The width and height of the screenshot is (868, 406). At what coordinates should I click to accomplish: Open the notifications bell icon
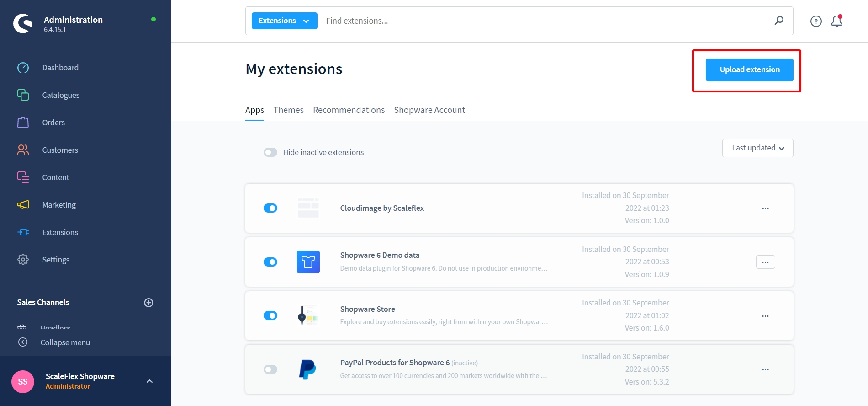[x=836, y=21]
